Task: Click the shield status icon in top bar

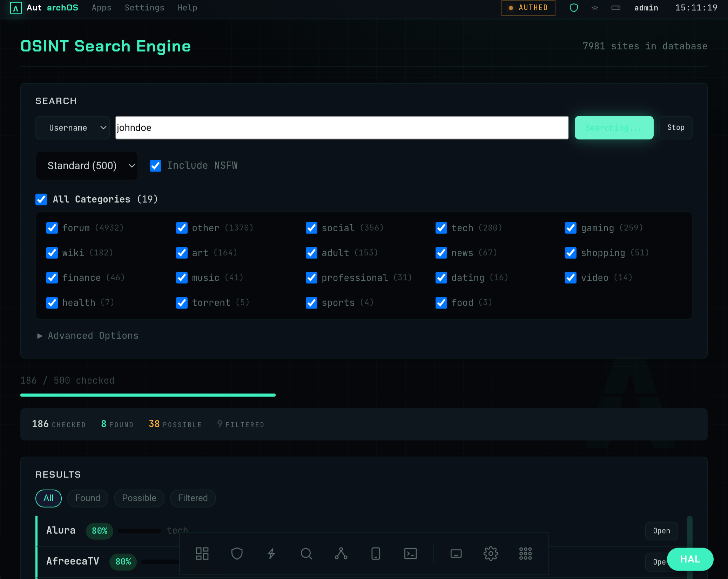Action: [x=574, y=8]
